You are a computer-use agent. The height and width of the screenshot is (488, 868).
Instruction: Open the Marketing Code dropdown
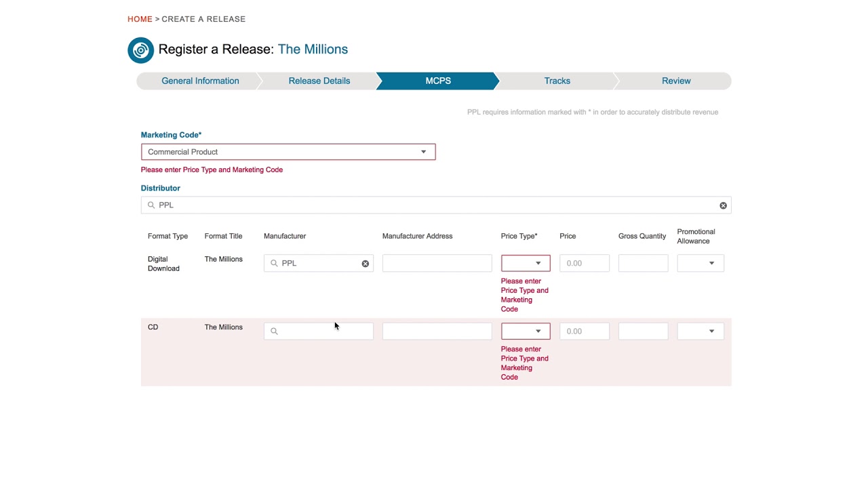click(x=288, y=152)
